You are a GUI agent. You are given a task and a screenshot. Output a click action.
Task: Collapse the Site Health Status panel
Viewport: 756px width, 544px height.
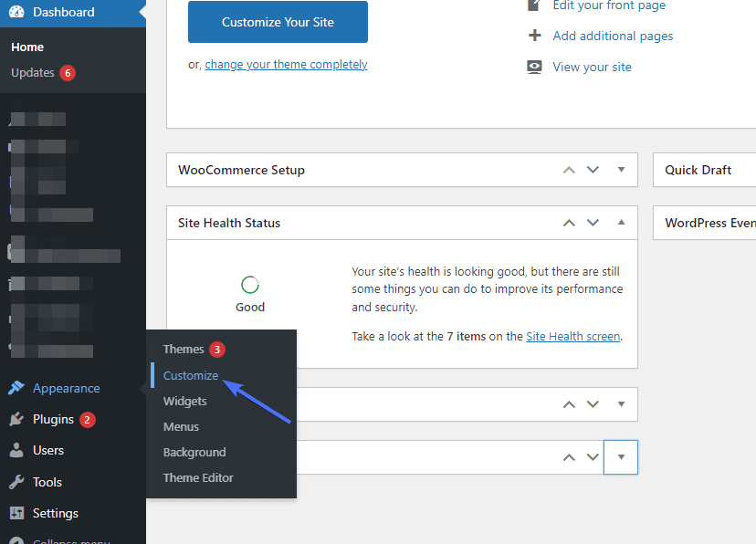[621, 223]
